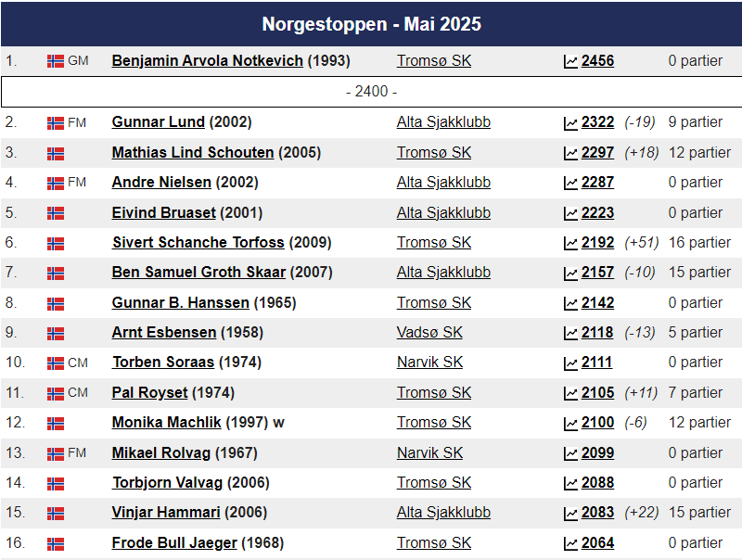This screenshot has height=560, width=742.
Task: Click the Norgestoppen - Mai 2025 header
Action: (x=372, y=24)
